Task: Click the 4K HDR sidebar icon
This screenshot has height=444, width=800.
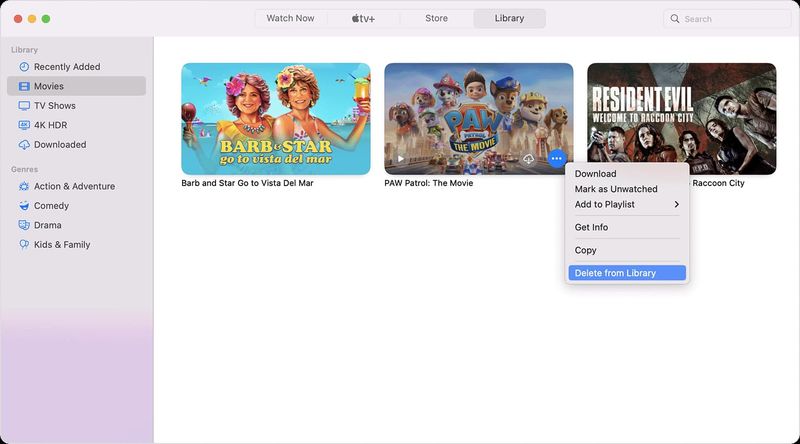Action: (24, 125)
